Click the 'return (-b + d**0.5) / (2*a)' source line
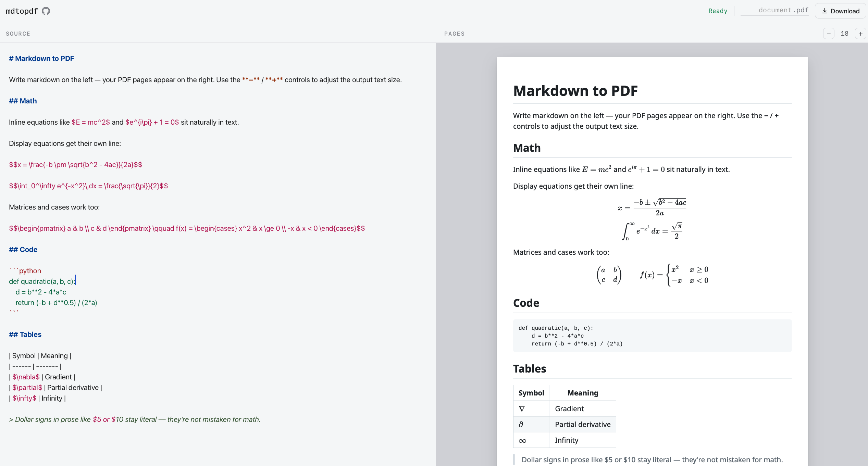Image resolution: width=868 pixels, height=466 pixels. click(x=56, y=303)
